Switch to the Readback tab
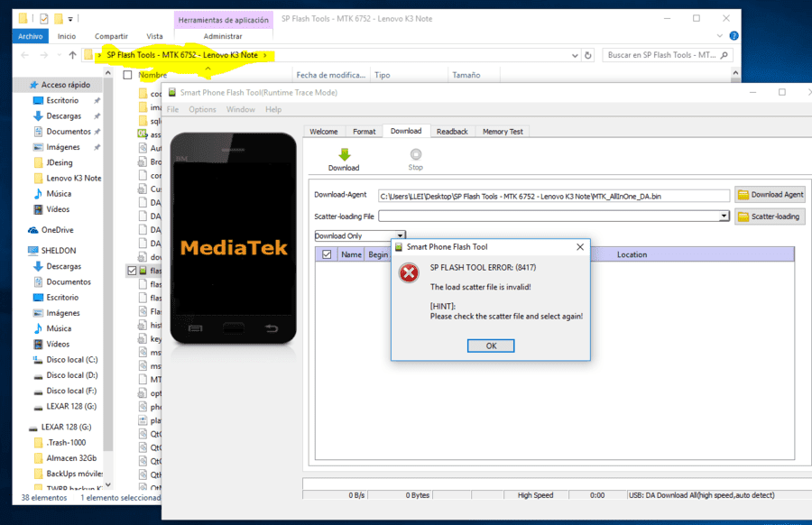The height and width of the screenshot is (525, 812). [x=452, y=132]
